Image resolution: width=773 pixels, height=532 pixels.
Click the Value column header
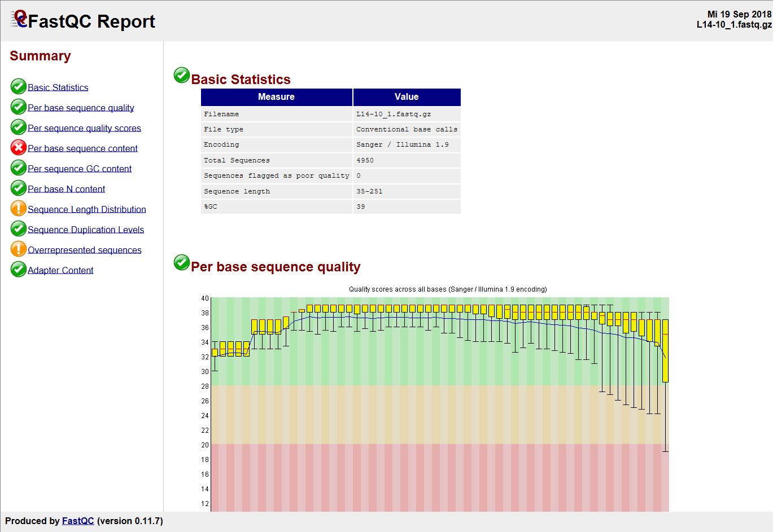tap(407, 97)
